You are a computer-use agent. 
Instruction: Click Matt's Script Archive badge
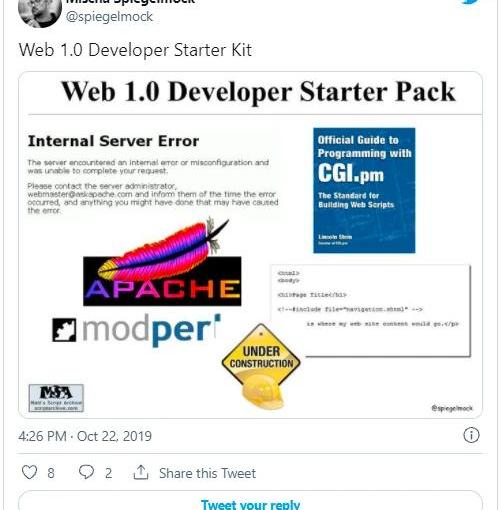click(56, 398)
